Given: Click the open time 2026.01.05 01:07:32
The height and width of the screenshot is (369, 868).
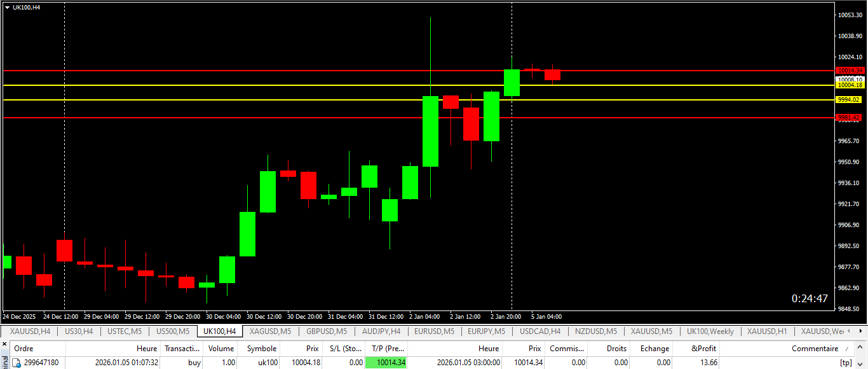Looking at the screenshot, I should (126, 363).
